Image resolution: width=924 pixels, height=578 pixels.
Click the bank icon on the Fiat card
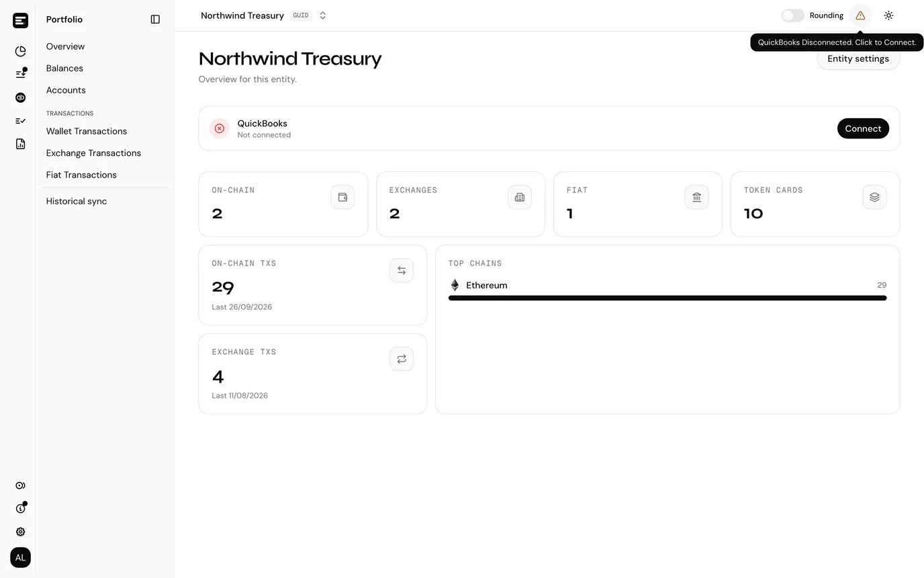697,197
